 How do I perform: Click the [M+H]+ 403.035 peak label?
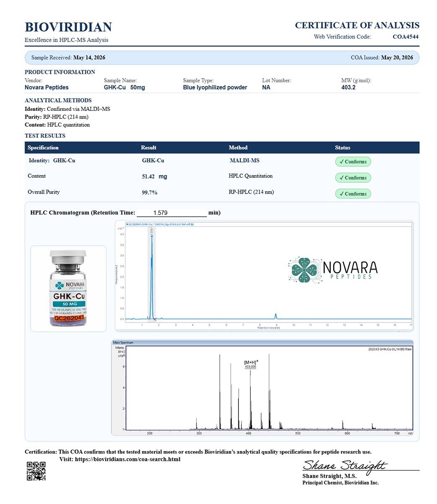tap(251, 364)
